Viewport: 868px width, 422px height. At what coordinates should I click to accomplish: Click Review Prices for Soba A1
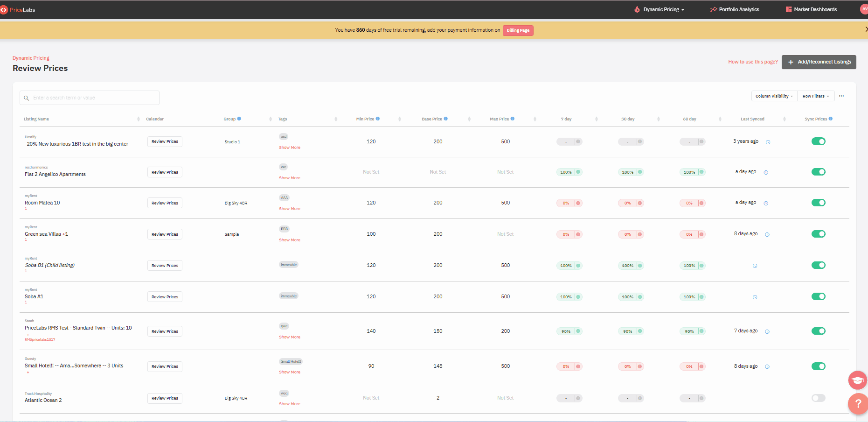(x=165, y=297)
